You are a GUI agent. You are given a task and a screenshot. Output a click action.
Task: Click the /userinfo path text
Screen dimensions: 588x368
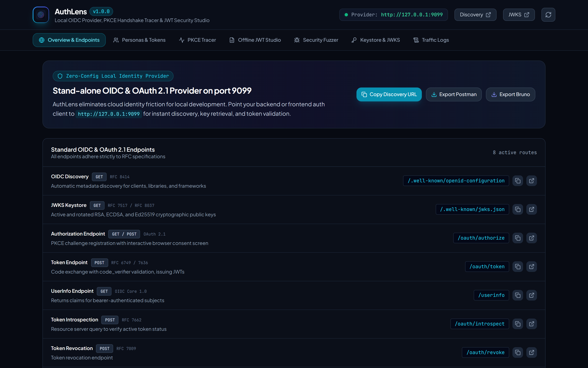491,295
